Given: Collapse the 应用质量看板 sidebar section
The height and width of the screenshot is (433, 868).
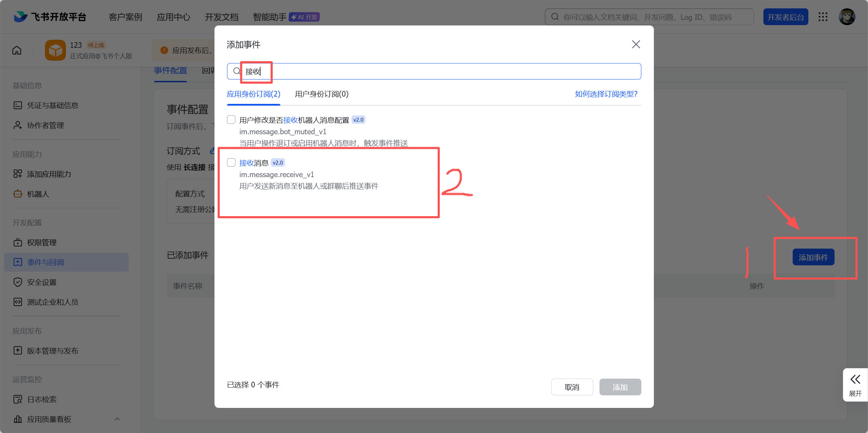Looking at the screenshot, I should 117,419.
